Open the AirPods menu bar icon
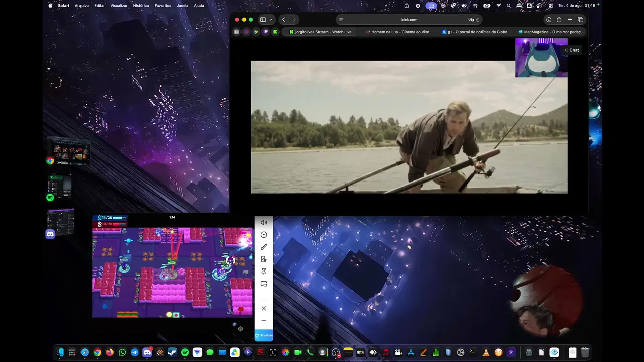Image resolution: width=644 pixels, height=362 pixels. pos(475,5)
